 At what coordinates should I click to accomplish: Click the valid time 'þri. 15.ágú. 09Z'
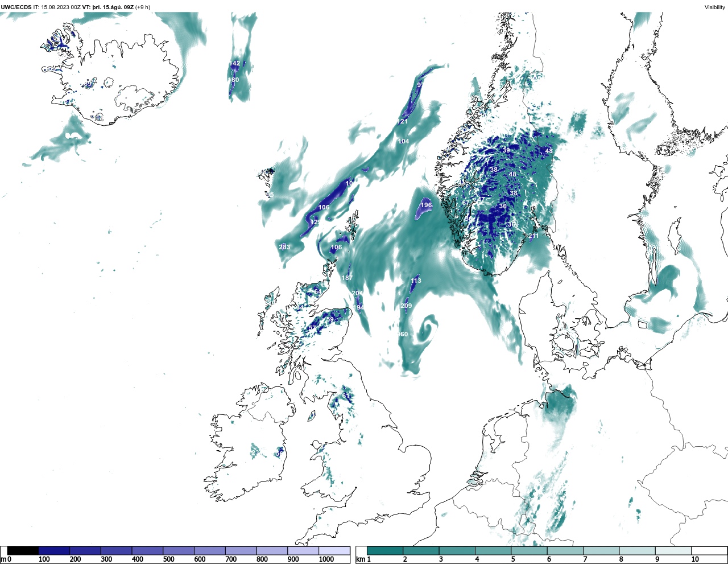click(x=113, y=7)
